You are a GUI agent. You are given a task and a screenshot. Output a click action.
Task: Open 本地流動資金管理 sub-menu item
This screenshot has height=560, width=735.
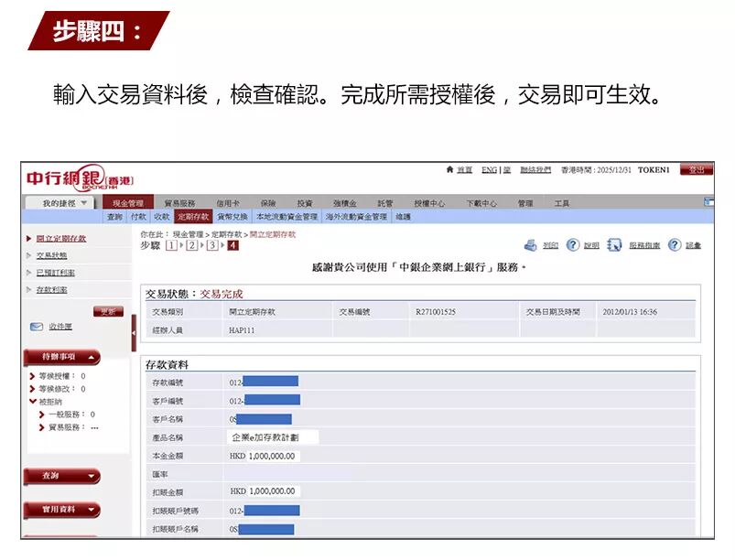click(286, 217)
